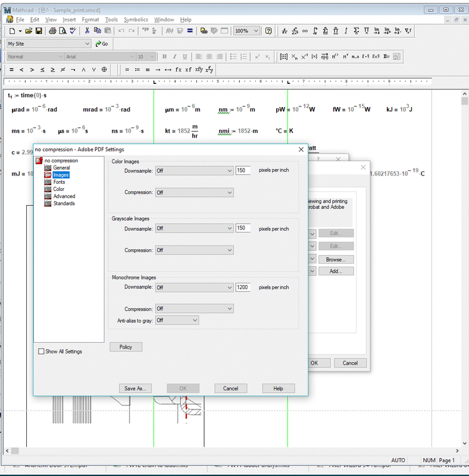The height and width of the screenshot is (476, 469).
Task: Click the Browse... button in background dialog
Action: pyautogui.click(x=336, y=259)
